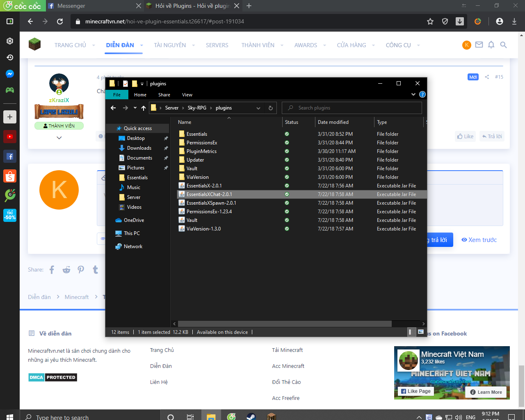This screenshot has width=525, height=420.
Task: Open Tải Minecraft footer link
Action: (x=287, y=350)
